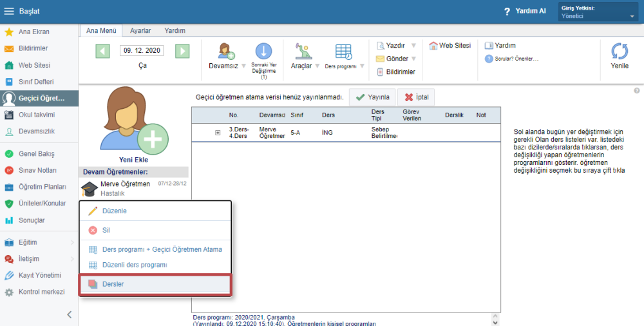This screenshot has width=644, height=326.
Task: Click the Ders programı timetable icon
Action: pos(343,52)
